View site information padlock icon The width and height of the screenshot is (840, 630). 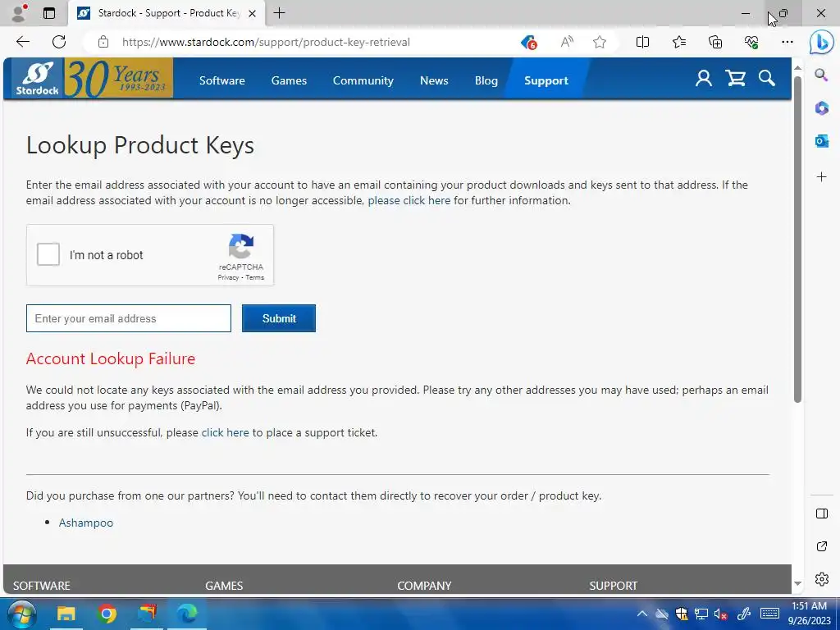point(103,42)
